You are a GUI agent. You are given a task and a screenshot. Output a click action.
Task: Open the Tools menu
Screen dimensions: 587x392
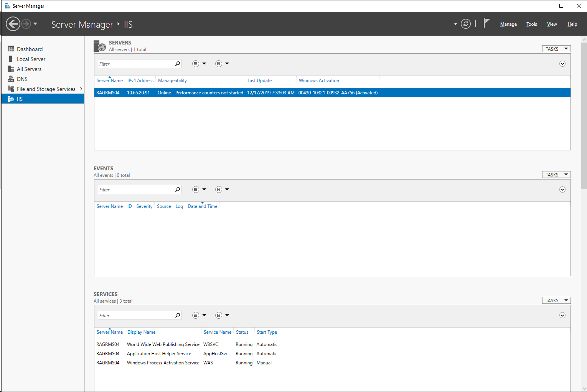click(x=531, y=24)
